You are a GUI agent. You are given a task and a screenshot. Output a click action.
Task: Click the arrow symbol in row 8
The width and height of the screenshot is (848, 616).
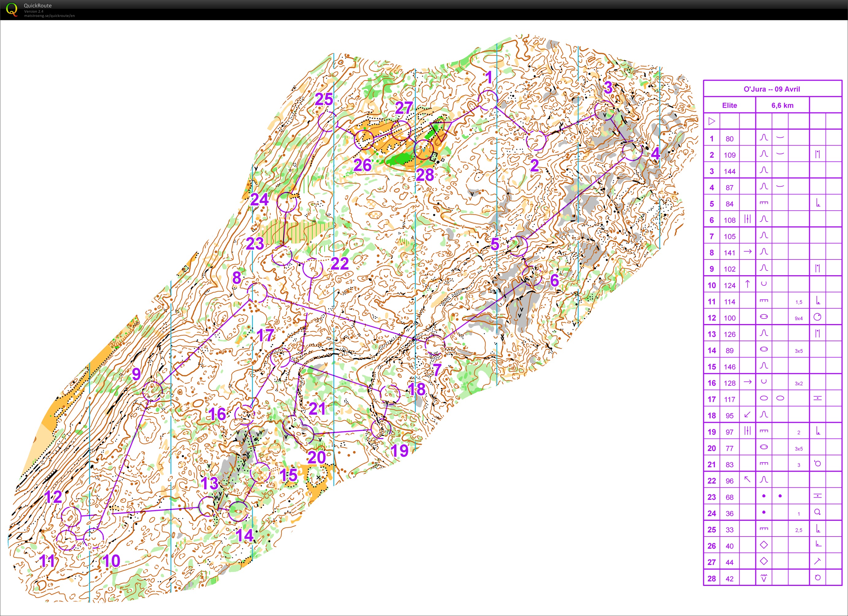(x=747, y=252)
